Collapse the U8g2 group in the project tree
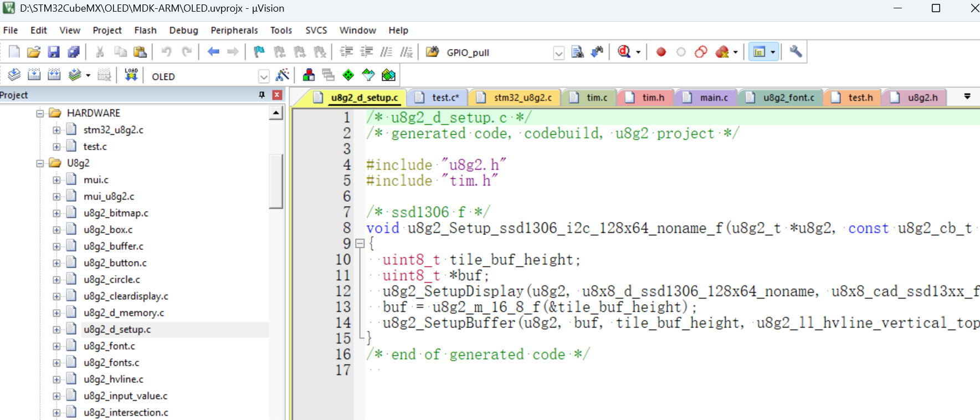This screenshot has height=420, width=980. pos(40,163)
